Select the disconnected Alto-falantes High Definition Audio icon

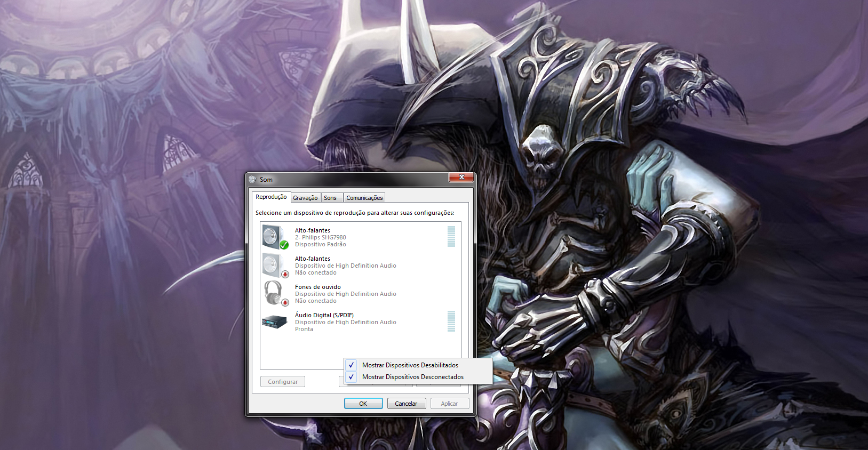click(x=275, y=266)
